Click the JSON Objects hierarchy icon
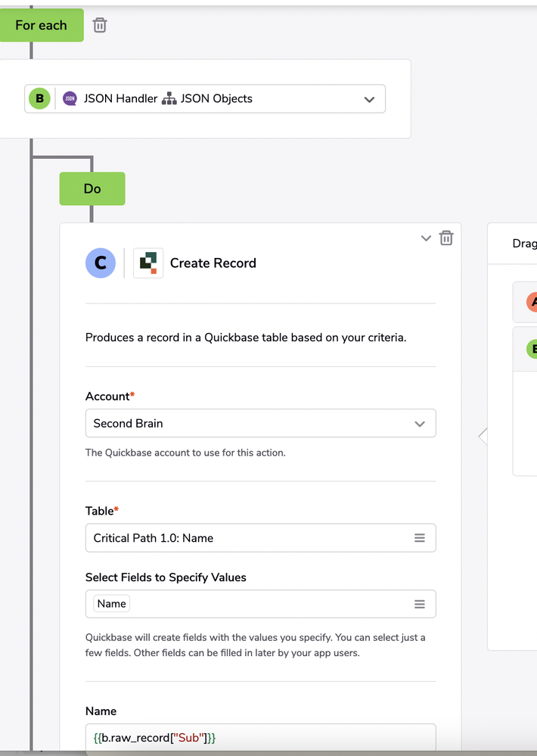Image resolution: width=537 pixels, height=756 pixels. (x=169, y=99)
